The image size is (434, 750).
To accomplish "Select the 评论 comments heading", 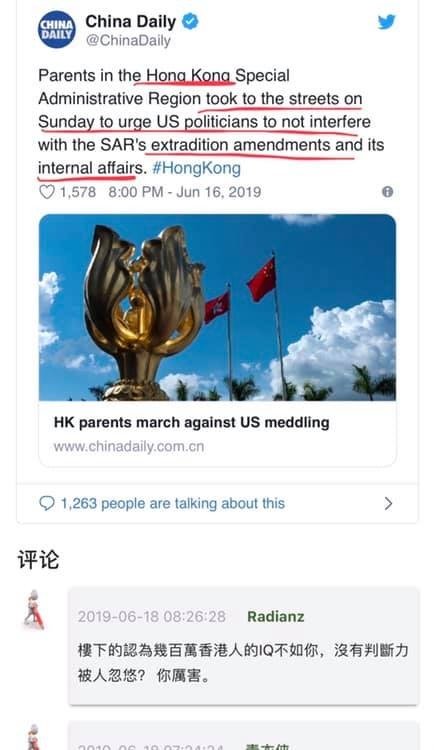I will pyautogui.click(x=38, y=560).
